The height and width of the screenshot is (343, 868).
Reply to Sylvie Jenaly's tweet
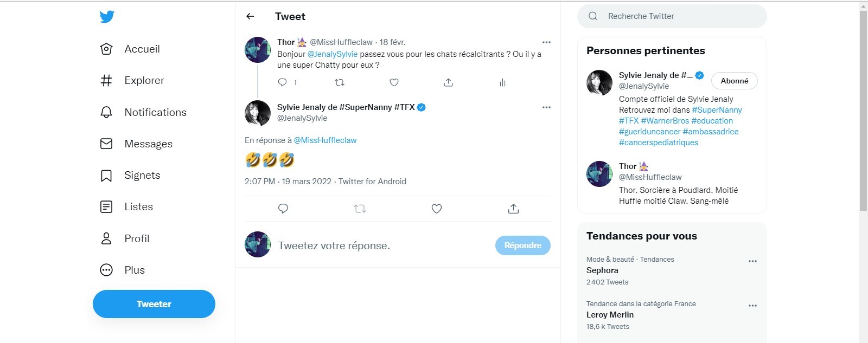pyautogui.click(x=283, y=209)
